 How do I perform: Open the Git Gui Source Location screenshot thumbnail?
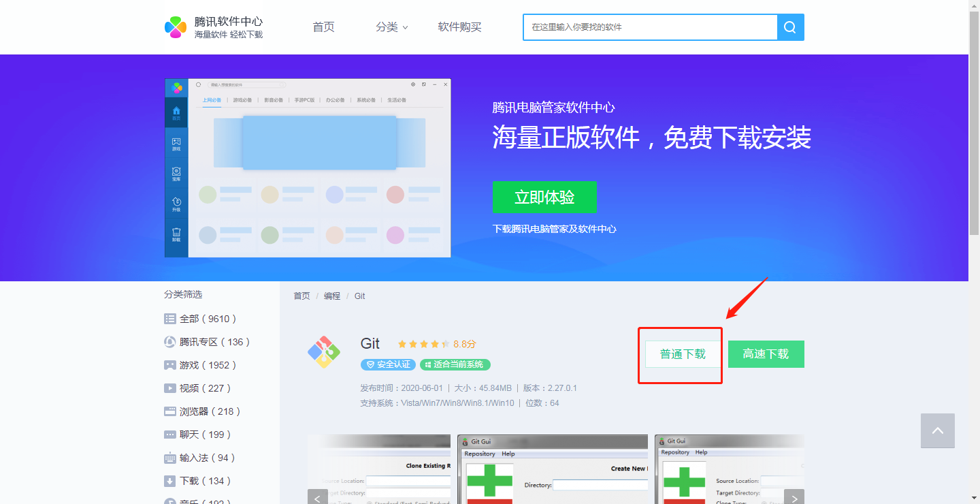[730, 469]
